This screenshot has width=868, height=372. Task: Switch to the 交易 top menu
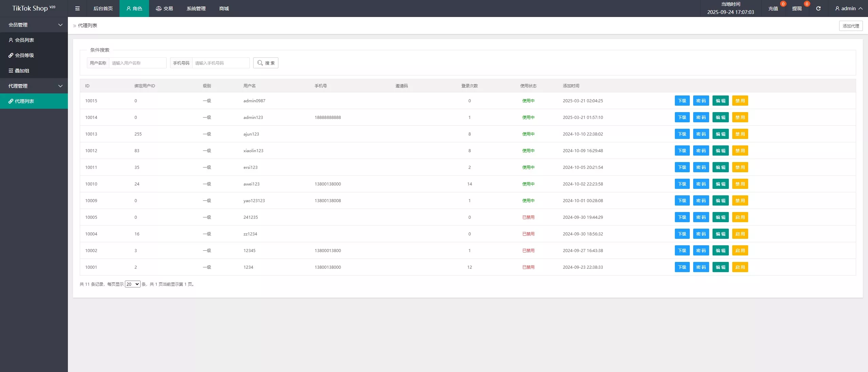[x=164, y=8]
